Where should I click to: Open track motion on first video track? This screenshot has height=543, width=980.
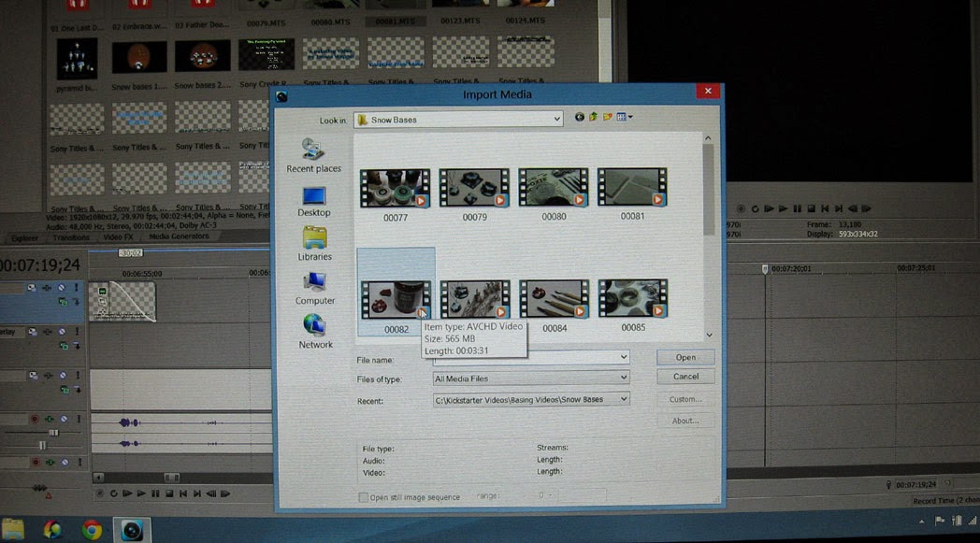pyautogui.click(x=31, y=288)
